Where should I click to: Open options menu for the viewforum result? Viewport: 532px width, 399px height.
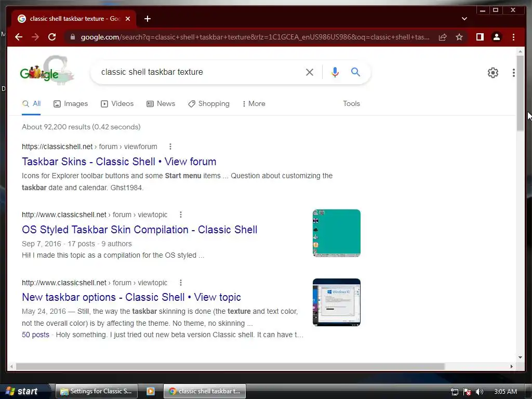pyautogui.click(x=170, y=147)
